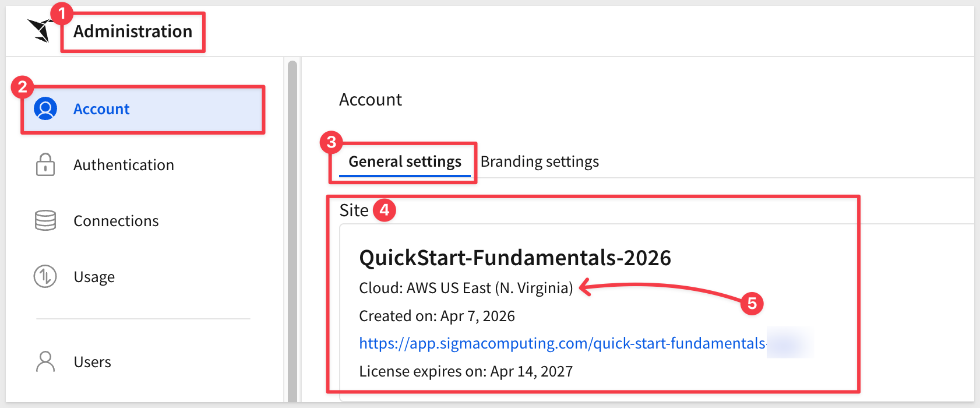Switch to the General settings tab
This screenshot has height=408, width=980.
click(x=405, y=162)
